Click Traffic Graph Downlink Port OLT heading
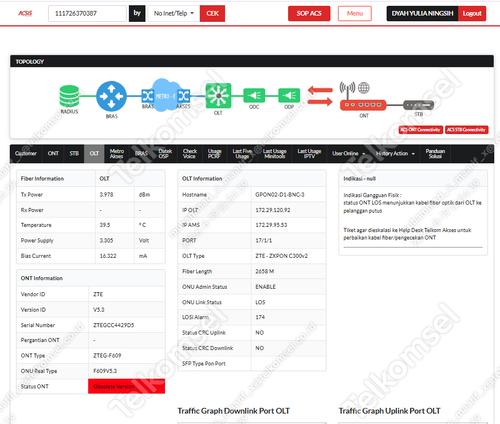This screenshot has width=500, height=424. 233,411
